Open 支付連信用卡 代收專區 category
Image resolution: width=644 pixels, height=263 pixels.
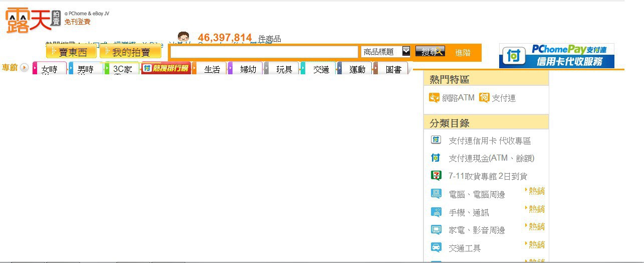tap(490, 141)
